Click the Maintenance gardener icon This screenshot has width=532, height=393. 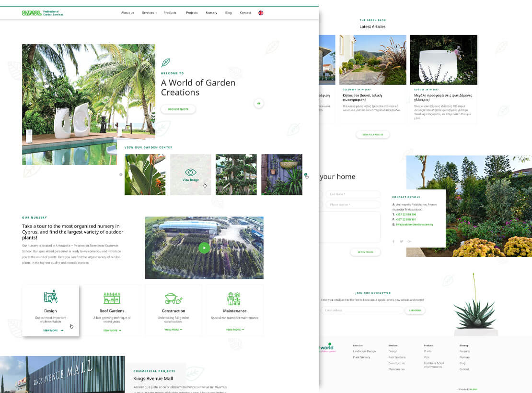[234, 298]
